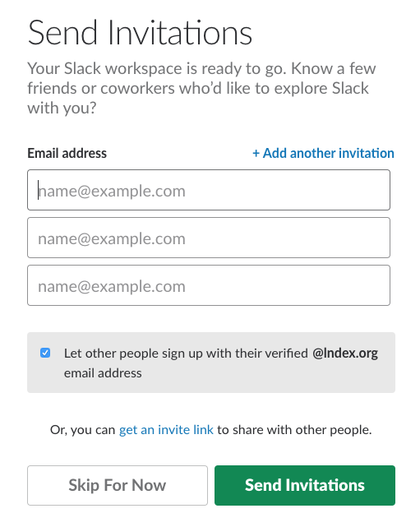Uncheck the verified @Index.org sign-up checkbox
420x527 pixels.
click(45, 353)
